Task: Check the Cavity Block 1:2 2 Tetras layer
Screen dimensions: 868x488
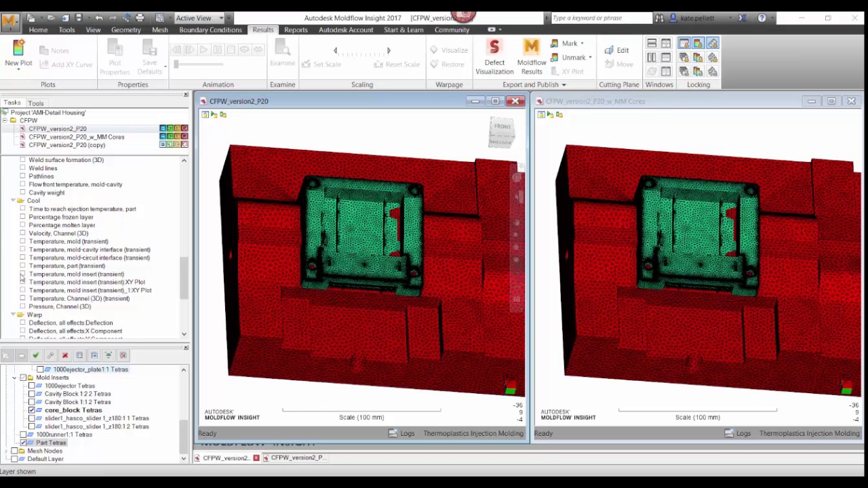Action: pyautogui.click(x=31, y=394)
